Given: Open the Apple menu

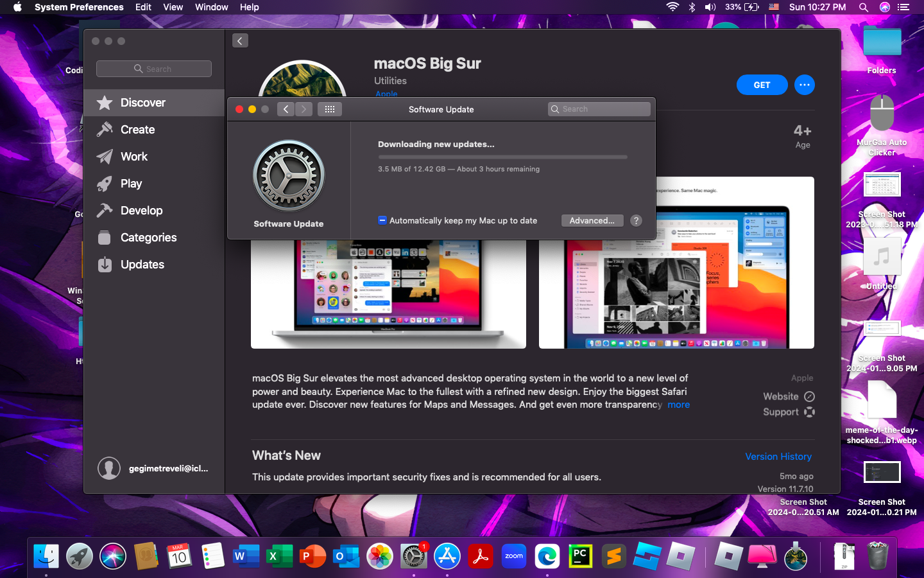Looking at the screenshot, I should coord(17,7).
